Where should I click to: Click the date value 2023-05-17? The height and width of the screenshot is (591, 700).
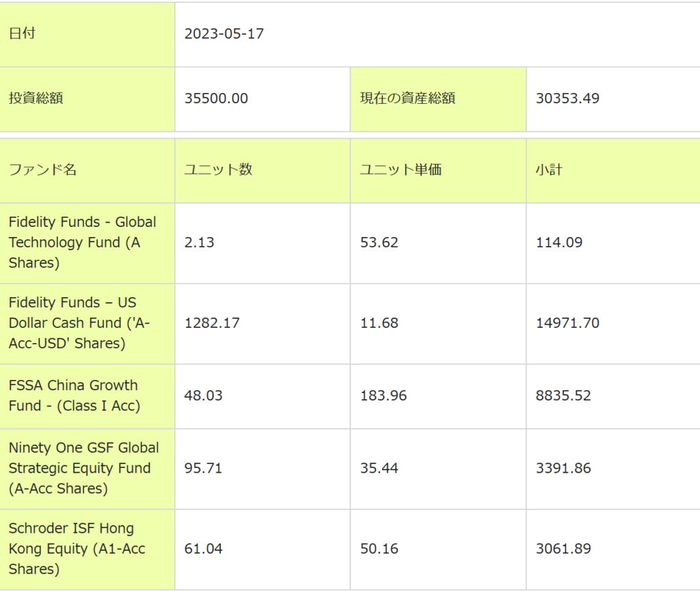224,34
